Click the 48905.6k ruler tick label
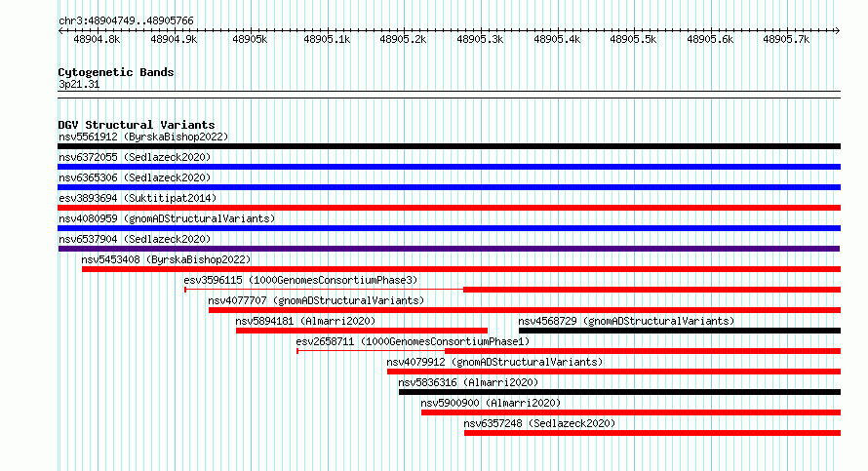 [710, 40]
